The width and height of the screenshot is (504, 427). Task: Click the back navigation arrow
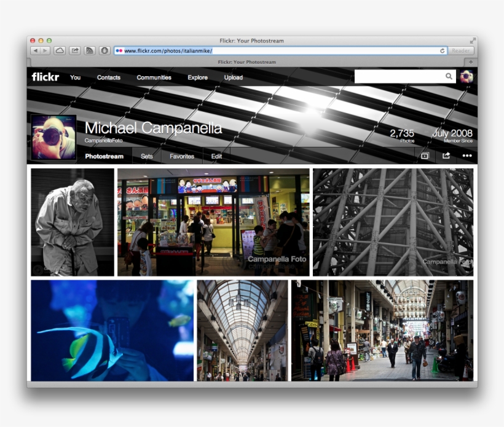click(36, 51)
